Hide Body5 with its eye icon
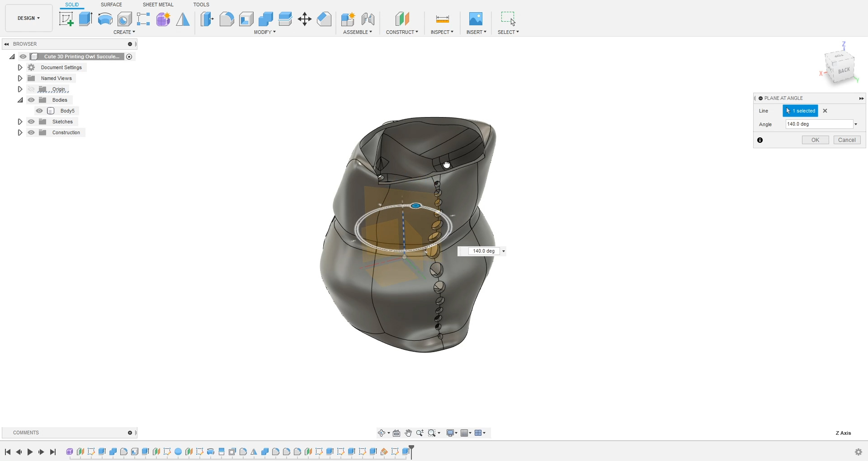 click(x=39, y=111)
